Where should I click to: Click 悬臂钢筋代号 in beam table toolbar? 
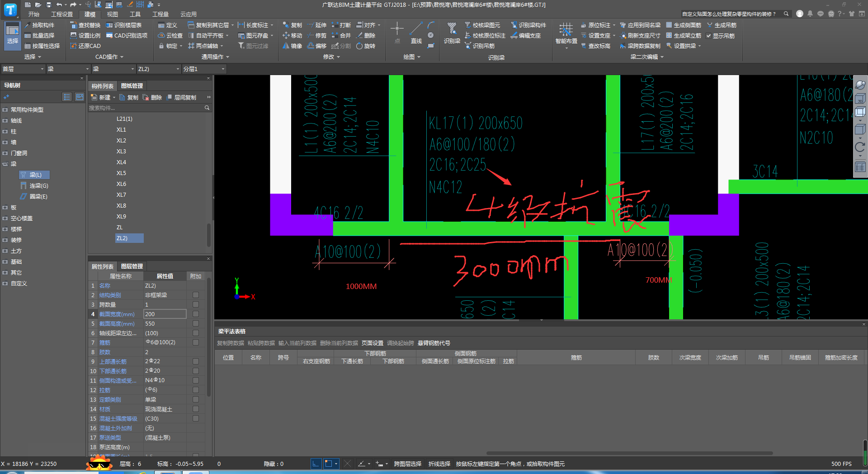coord(434,343)
